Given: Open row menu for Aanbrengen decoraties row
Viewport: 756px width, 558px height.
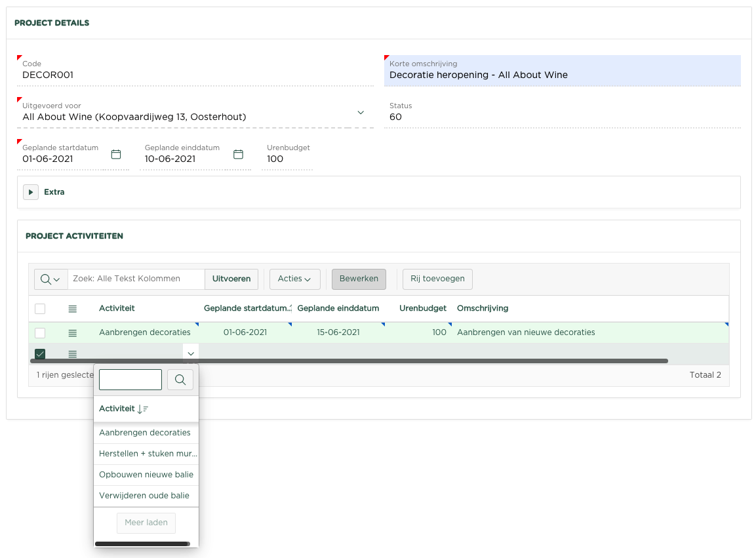Looking at the screenshot, I should tap(73, 333).
